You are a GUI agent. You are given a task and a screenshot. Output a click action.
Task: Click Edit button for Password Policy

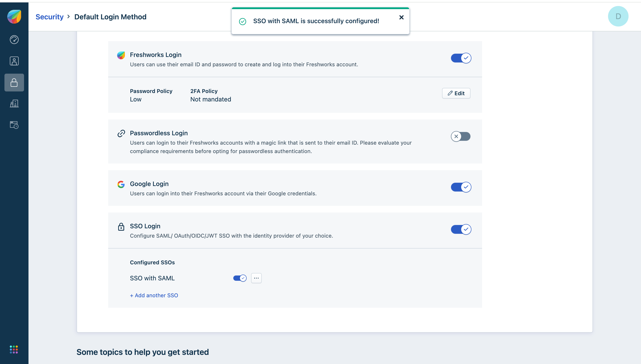coord(456,93)
